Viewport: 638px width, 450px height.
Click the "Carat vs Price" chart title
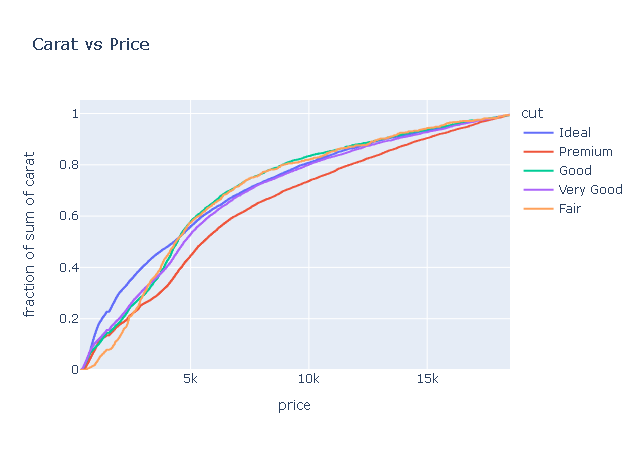[91, 44]
